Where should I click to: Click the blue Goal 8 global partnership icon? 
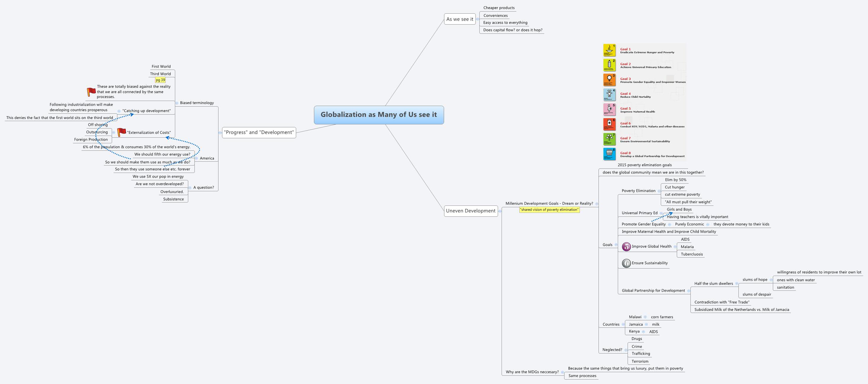pos(609,154)
